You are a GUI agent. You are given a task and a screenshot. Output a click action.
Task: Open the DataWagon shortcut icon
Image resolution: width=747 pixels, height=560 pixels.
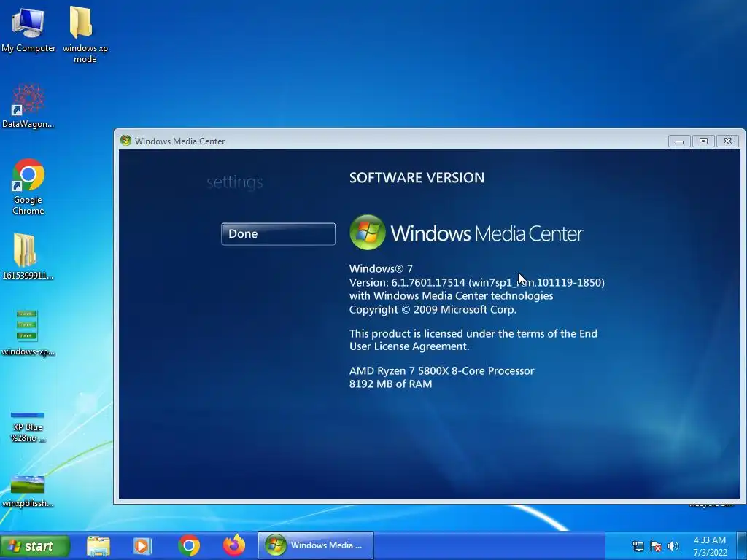[x=28, y=106]
